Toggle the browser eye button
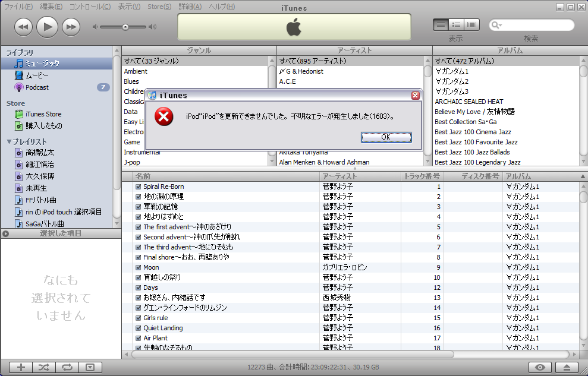Screen dimensions: 588x376 tap(540, 367)
